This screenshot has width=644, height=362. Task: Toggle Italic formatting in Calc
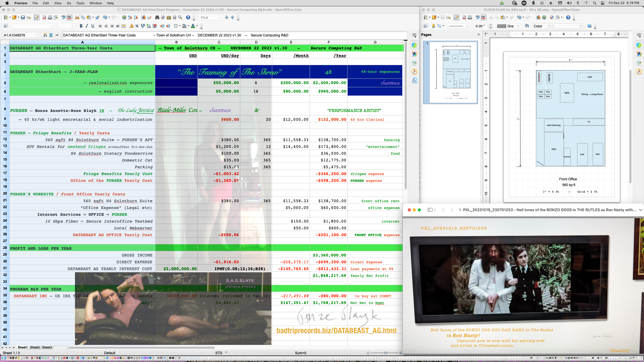(x=87, y=26)
